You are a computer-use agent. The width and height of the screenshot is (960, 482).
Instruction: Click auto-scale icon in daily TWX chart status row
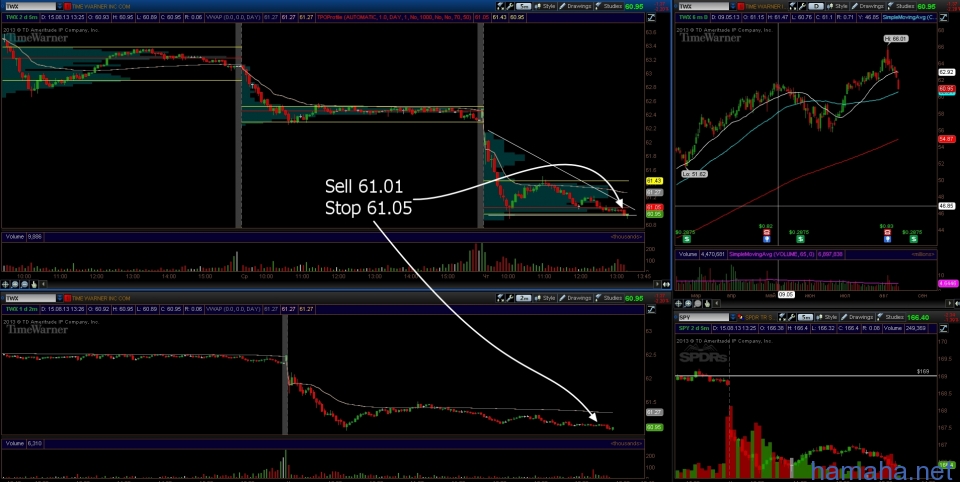(943, 17)
